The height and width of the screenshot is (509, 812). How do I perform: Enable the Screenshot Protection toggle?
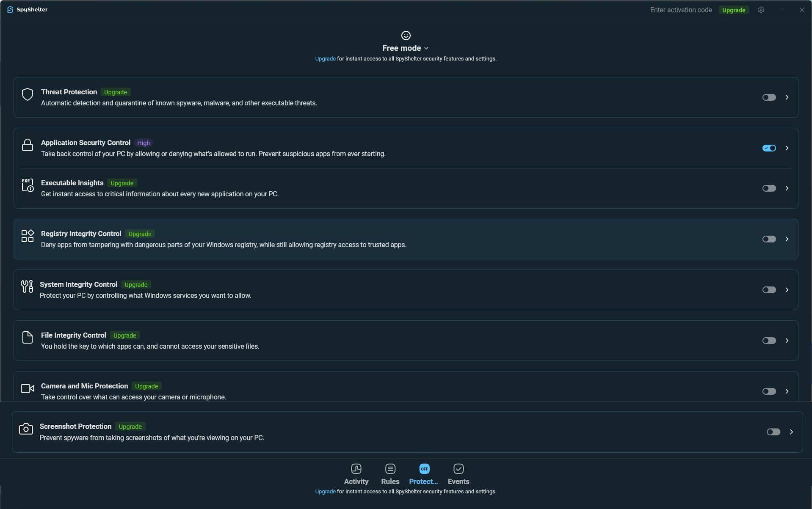coord(773,432)
